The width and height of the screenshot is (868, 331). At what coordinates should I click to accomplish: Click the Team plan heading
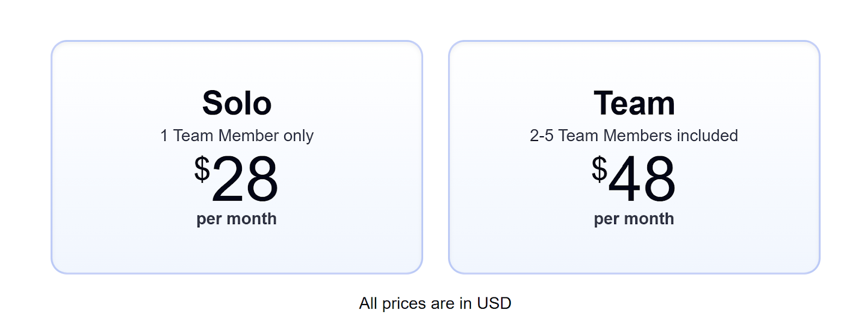coord(634,103)
